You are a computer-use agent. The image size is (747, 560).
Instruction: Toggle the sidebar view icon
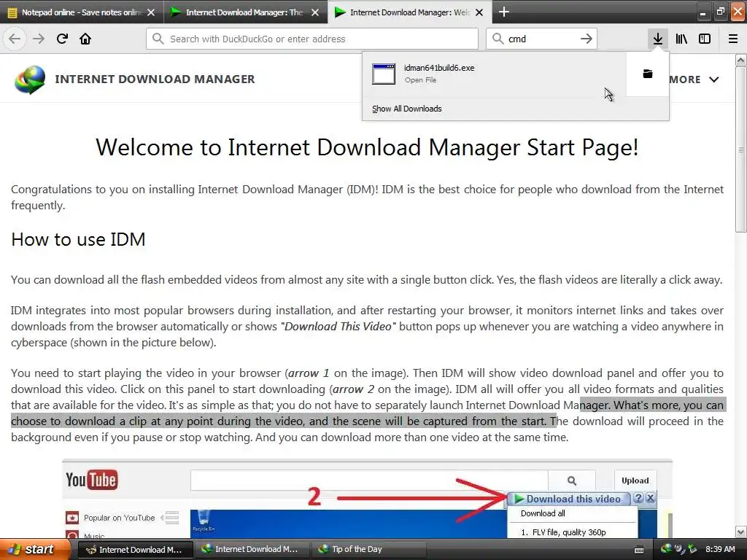705,39
